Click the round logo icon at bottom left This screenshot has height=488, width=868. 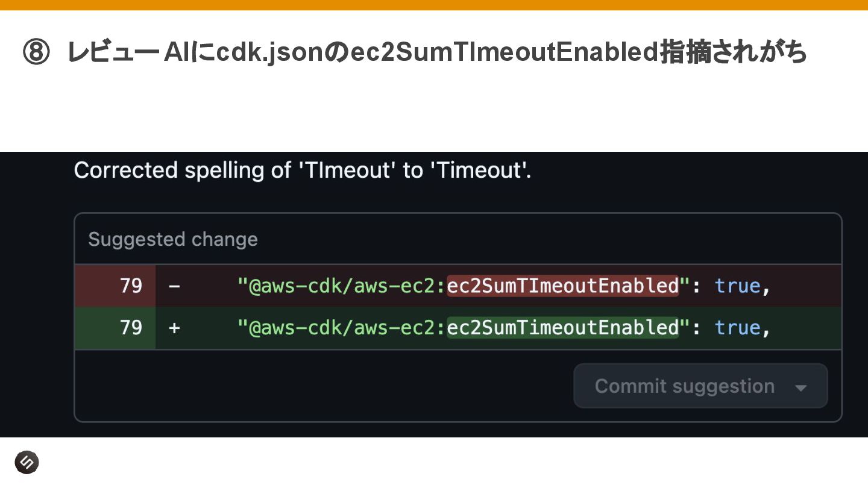27,463
